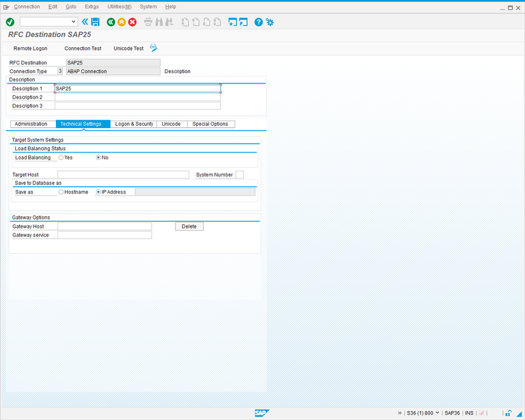This screenshot has width=525, height=420.
Task: Click the red Cancel icon
Action: click(133, 22)
